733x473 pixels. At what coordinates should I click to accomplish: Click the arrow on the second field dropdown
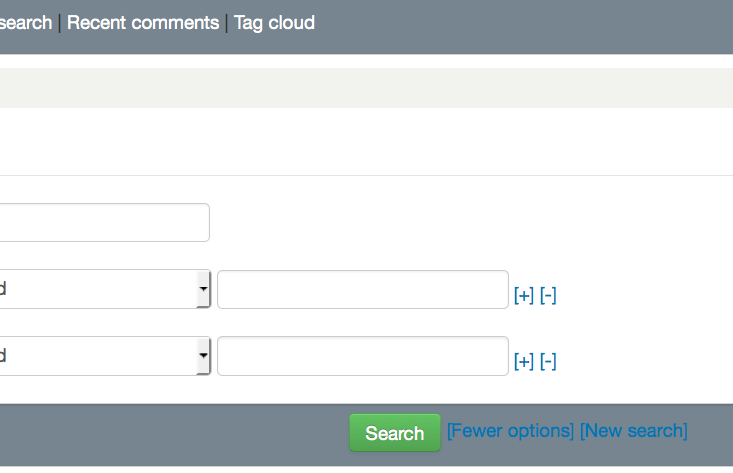point(203,355)
